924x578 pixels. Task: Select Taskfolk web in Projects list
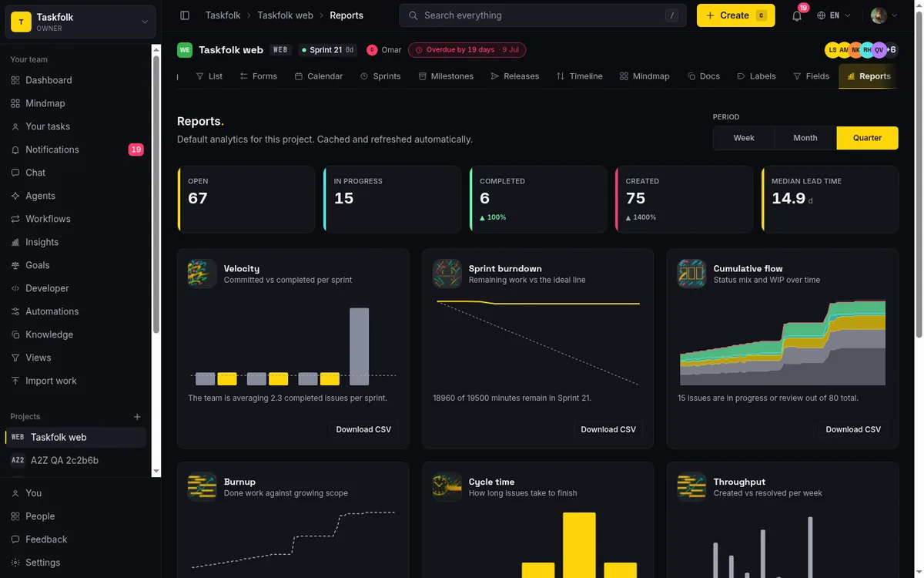(75, 437)
